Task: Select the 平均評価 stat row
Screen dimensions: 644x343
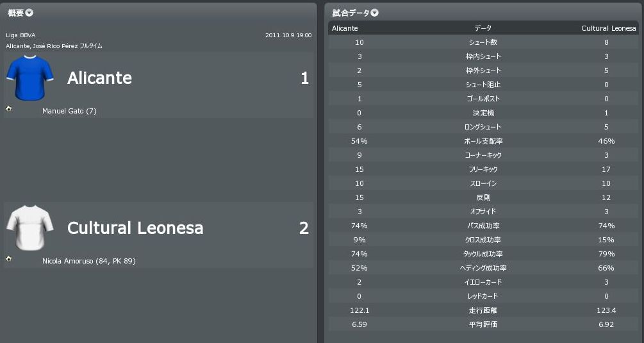Action: pos(483,324)
